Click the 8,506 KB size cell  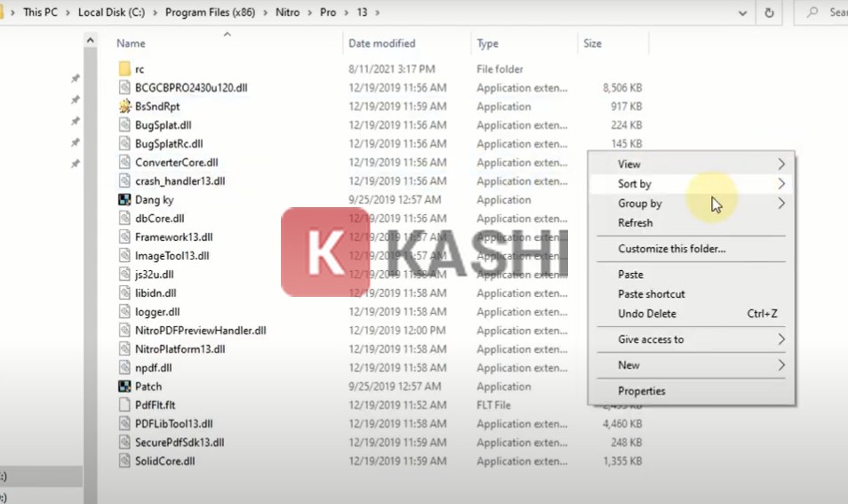coord(622,87)
